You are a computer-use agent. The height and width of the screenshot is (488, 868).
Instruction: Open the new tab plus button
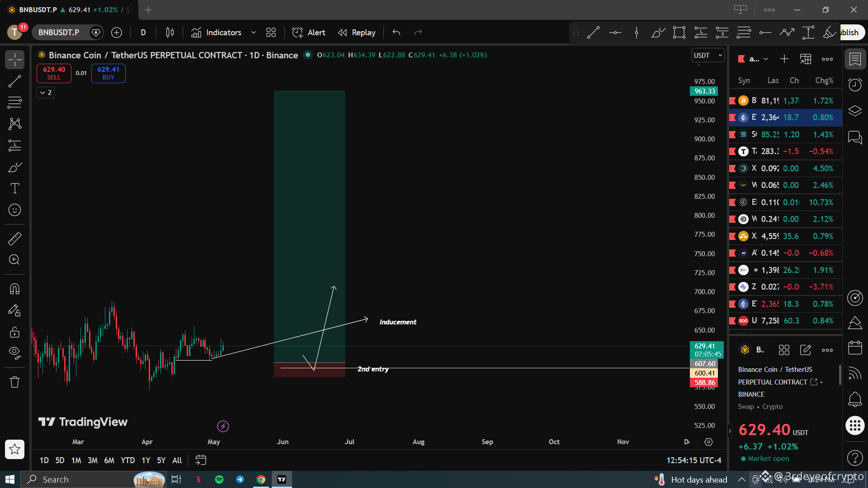[x=148, y=9]
